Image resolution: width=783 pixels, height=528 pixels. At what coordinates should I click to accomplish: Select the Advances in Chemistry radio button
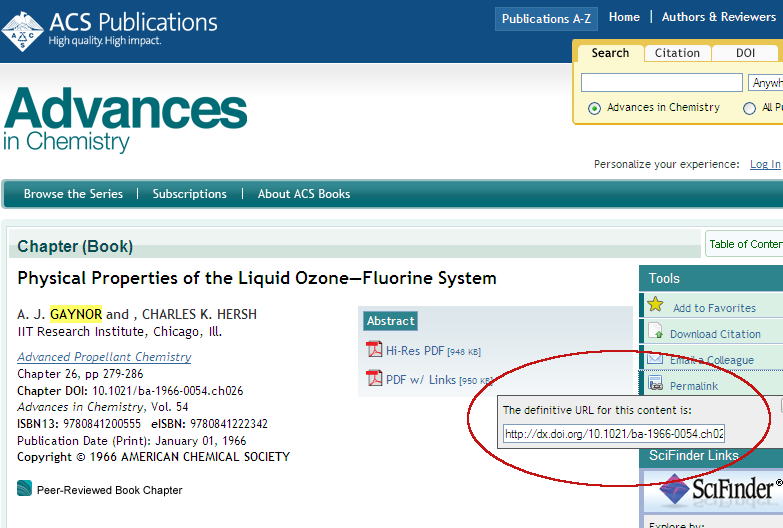[594, 108]
